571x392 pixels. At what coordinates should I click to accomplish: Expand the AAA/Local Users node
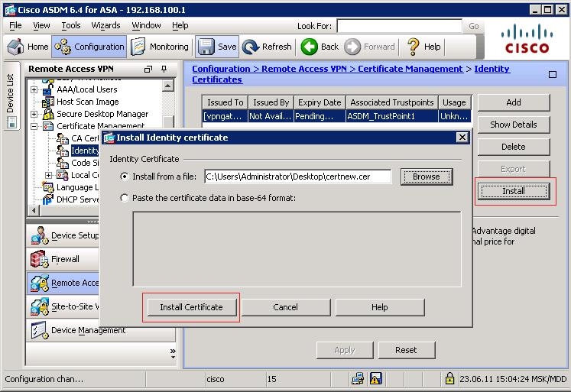34,89
